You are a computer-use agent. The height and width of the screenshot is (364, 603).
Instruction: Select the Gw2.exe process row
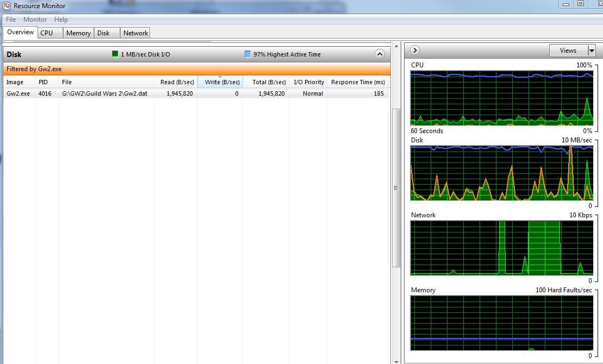[x=196, y=93]
